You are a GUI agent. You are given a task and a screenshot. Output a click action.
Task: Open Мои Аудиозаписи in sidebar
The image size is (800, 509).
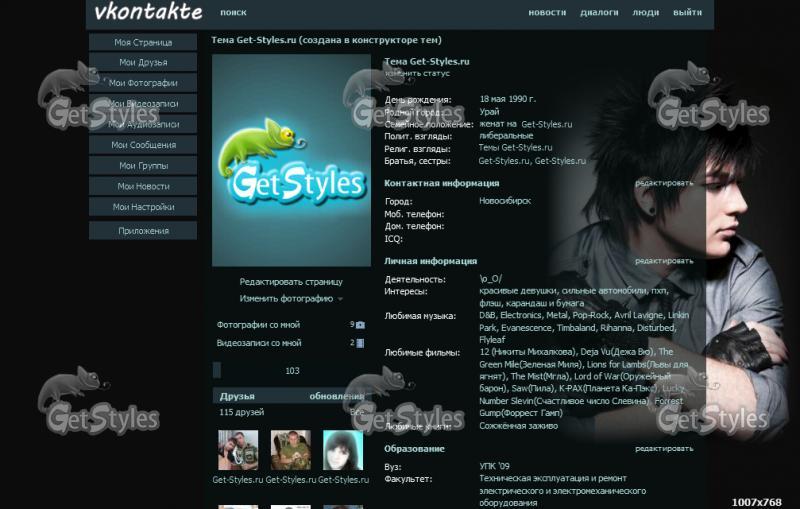pos(143,124)
